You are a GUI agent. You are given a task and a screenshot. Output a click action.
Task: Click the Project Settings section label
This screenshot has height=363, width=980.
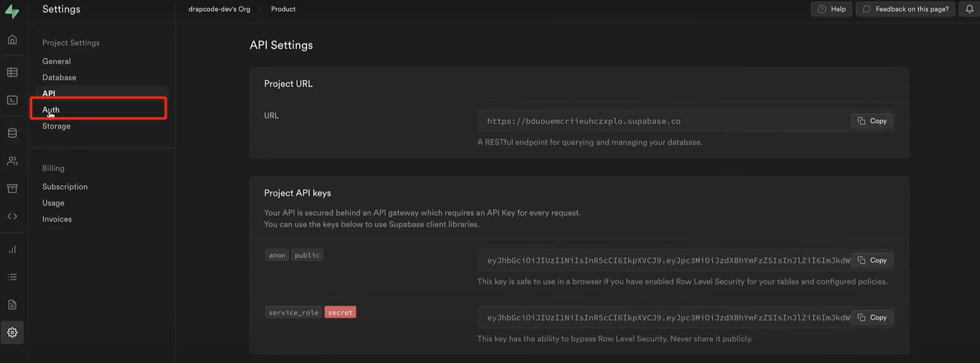click(x=71, y=43)
